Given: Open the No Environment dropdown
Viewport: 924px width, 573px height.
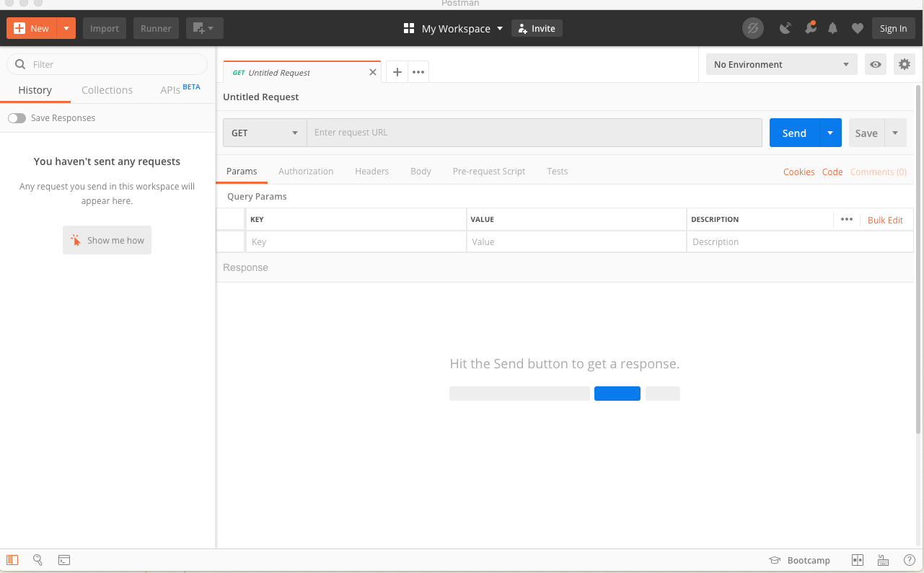Looking at the screenshot, I should [x=782, y=64].
